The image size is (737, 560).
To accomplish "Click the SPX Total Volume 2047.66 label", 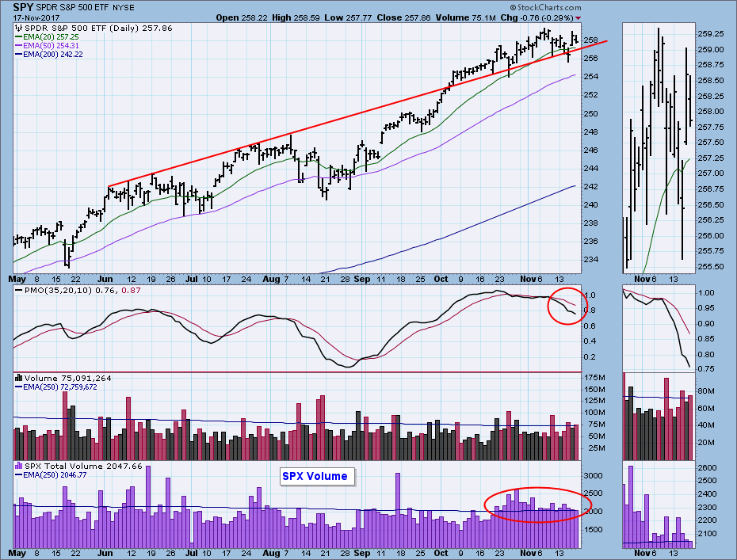I will (83, 466).
